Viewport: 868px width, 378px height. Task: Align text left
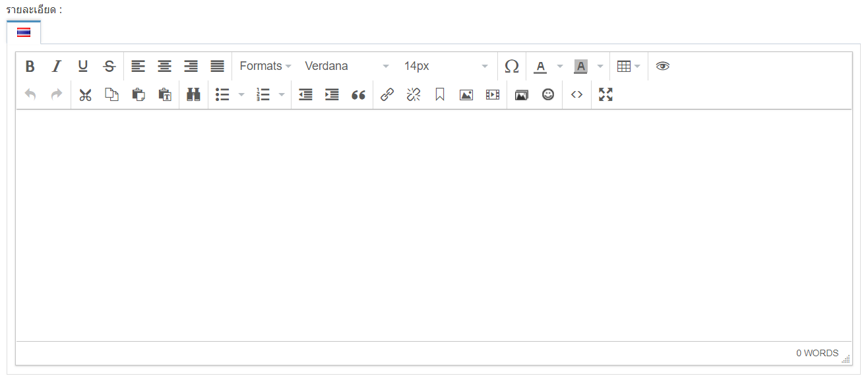138,66
